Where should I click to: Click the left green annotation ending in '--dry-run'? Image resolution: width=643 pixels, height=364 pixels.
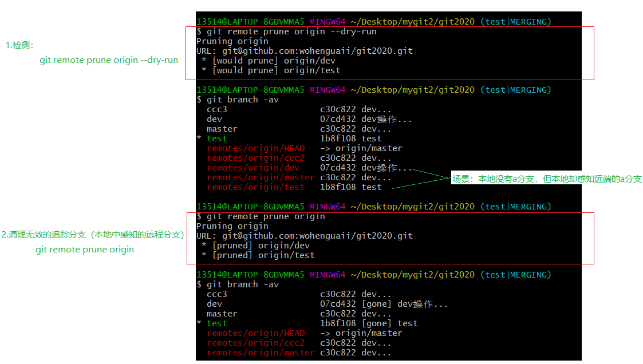tap(108, 60)
